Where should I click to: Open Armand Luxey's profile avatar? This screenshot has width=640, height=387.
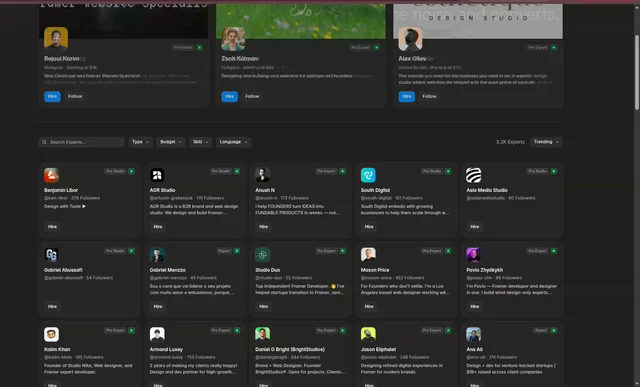[157, 334]
